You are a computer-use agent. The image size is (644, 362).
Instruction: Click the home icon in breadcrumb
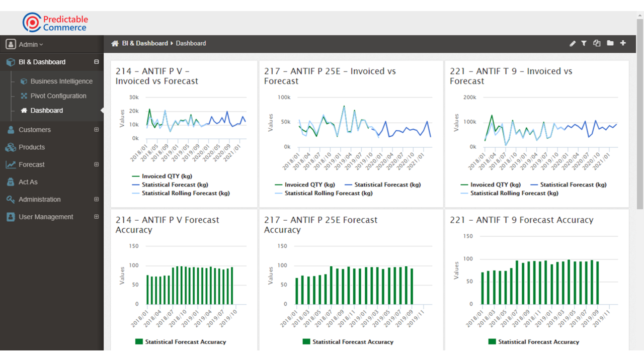(x=115, y=43)
